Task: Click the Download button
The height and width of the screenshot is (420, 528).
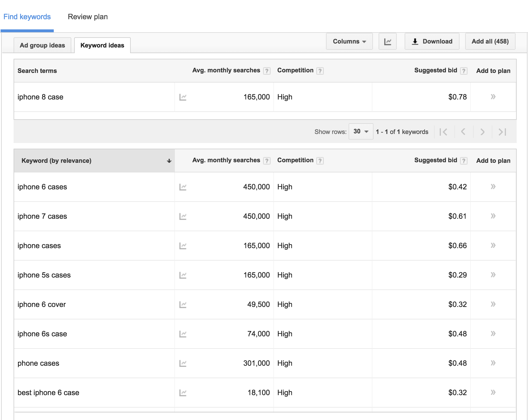Action: coord(432,42)
